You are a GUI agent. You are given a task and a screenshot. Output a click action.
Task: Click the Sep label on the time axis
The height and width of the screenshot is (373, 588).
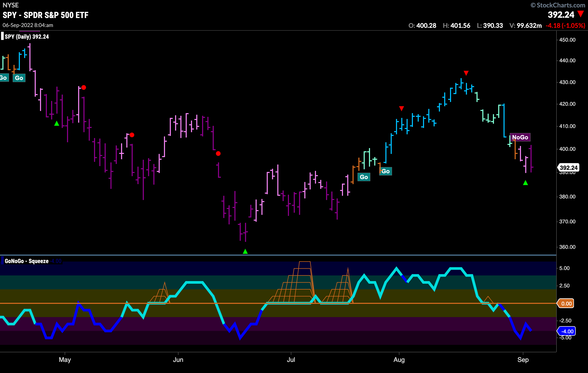523,360
